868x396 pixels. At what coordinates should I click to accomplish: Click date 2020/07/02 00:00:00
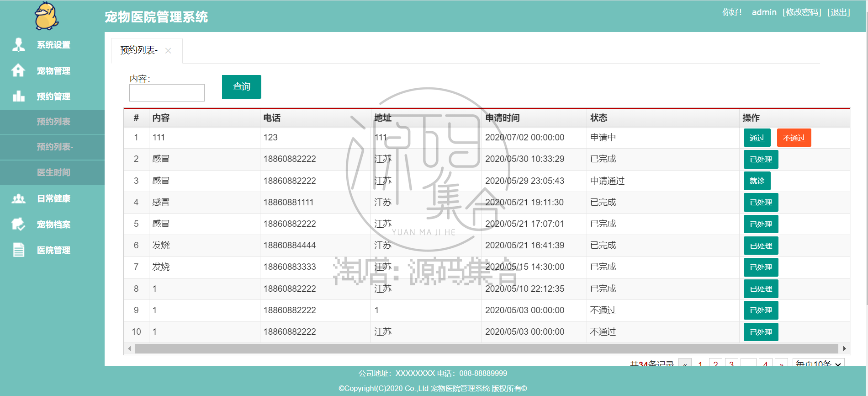tap(524, 138)
